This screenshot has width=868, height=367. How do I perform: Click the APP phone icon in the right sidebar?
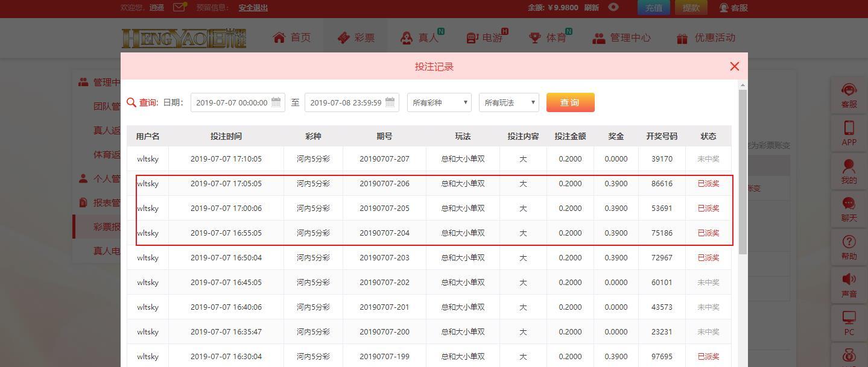[x=849, y=128]
